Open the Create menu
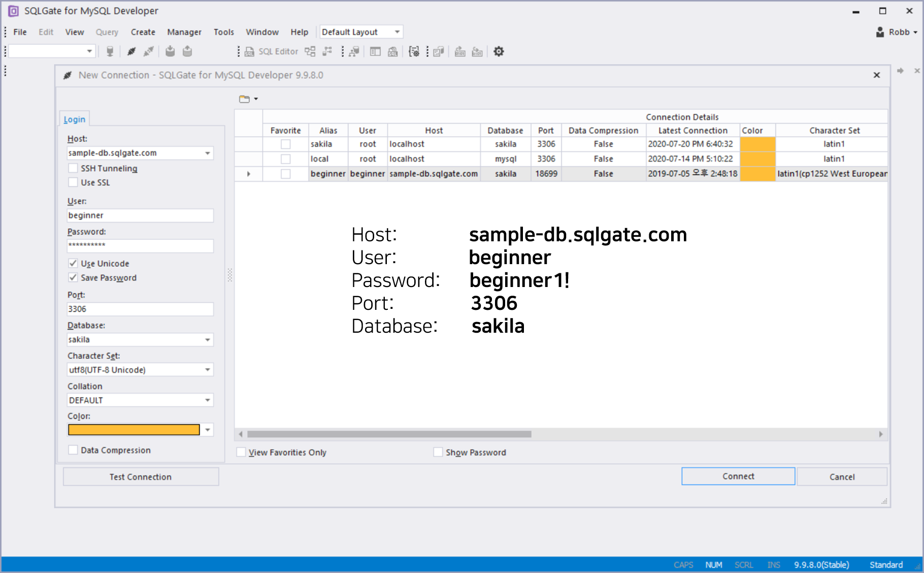 (143, 32)
